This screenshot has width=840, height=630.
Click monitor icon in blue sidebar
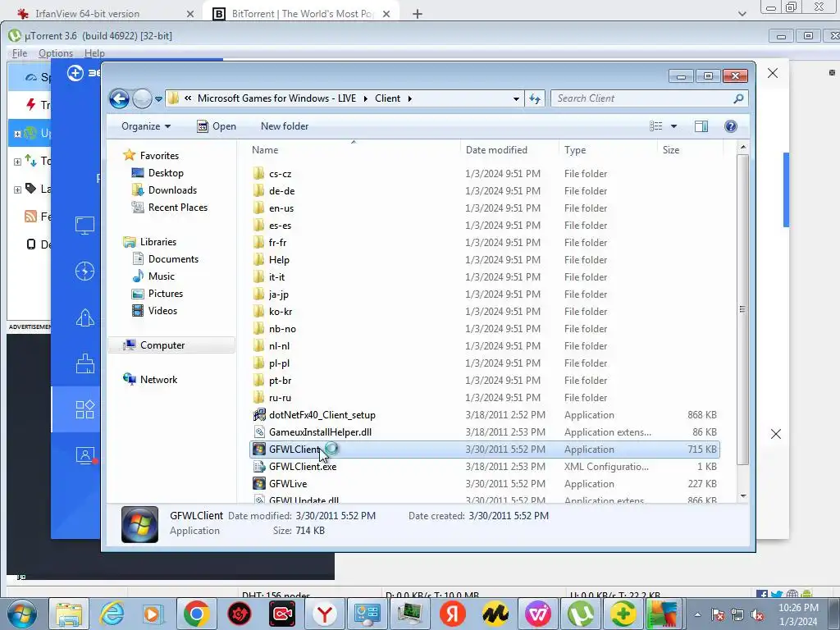84,226
